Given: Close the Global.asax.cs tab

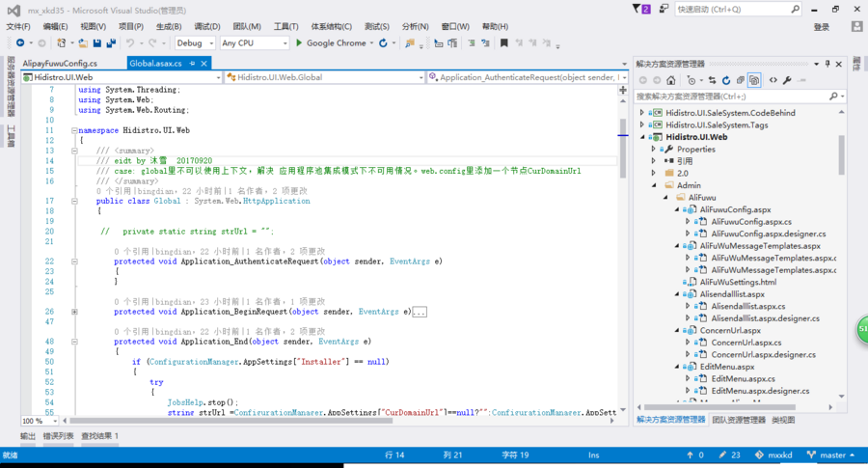Looking at the screenshot, I should [203, 64].
